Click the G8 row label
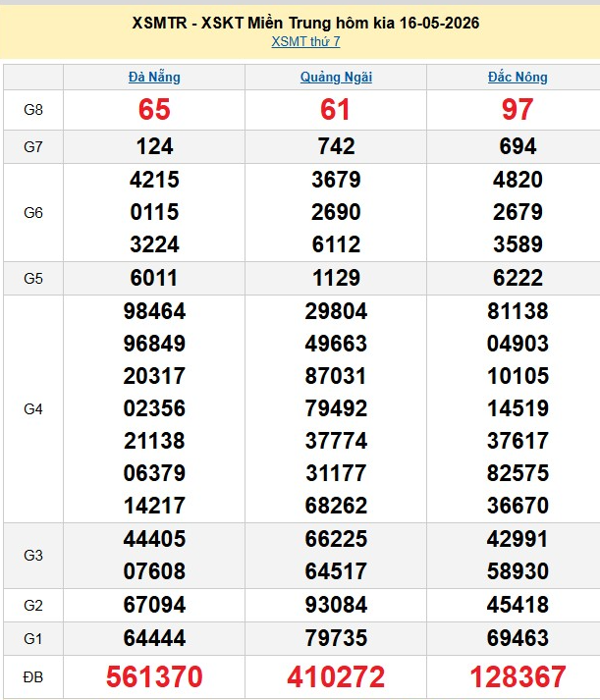Viewport: 600px width, 700px height. [33, 110]
